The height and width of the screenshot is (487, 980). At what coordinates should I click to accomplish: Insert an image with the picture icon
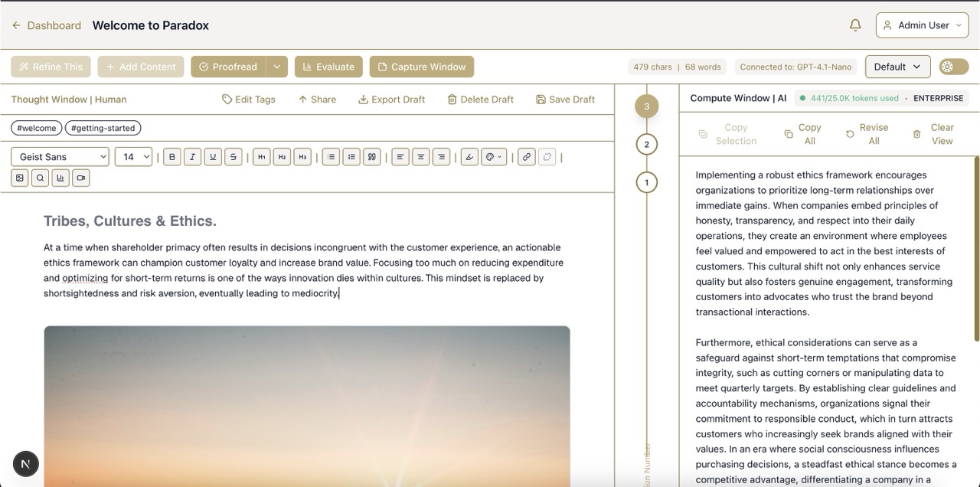click(x=20, y=178)
